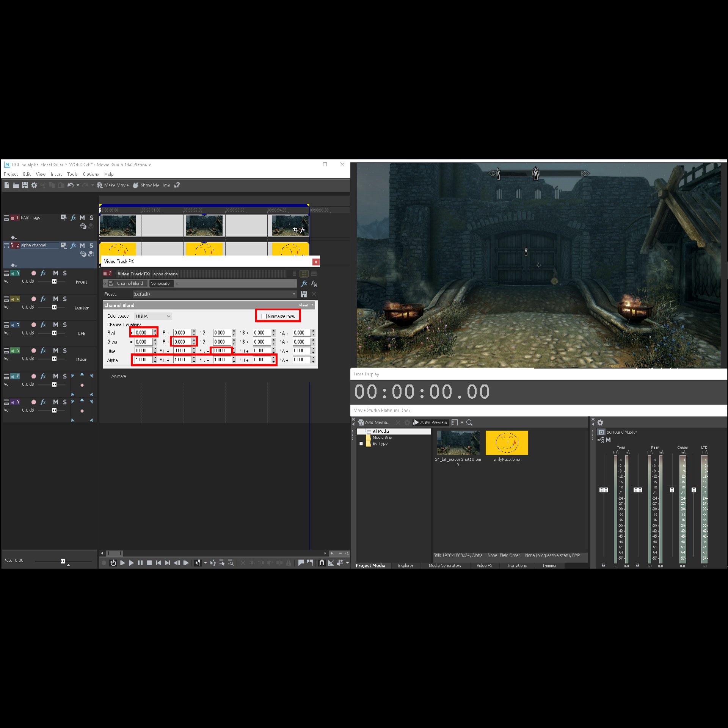Image resolution: width=728 pixels, height=728 pixels.
Task: Adjust the Front track volume slider
Action: coord(54,281)
